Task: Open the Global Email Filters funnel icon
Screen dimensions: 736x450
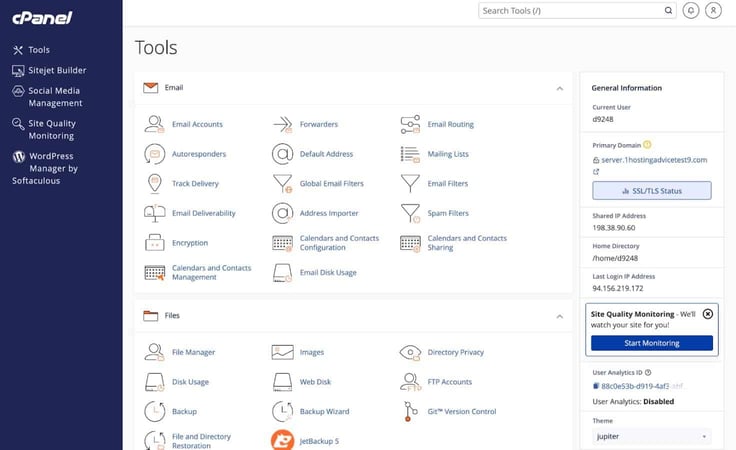Action: click(x=283, y=183)
